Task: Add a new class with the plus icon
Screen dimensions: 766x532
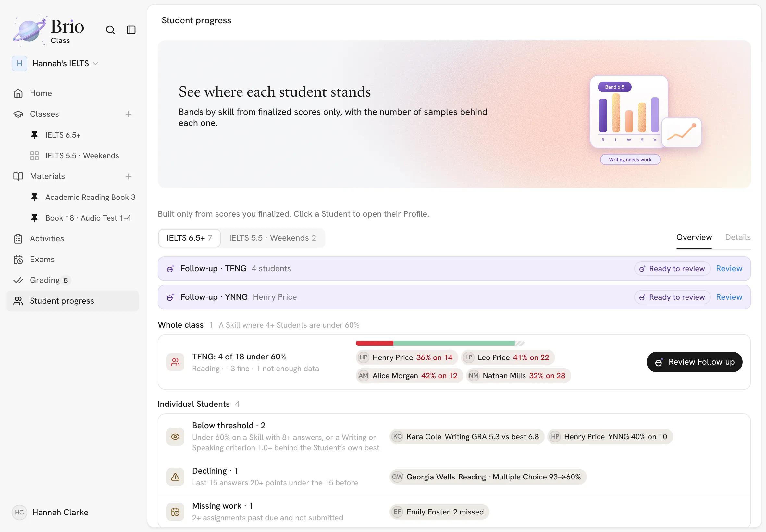Action: (129, 114)
